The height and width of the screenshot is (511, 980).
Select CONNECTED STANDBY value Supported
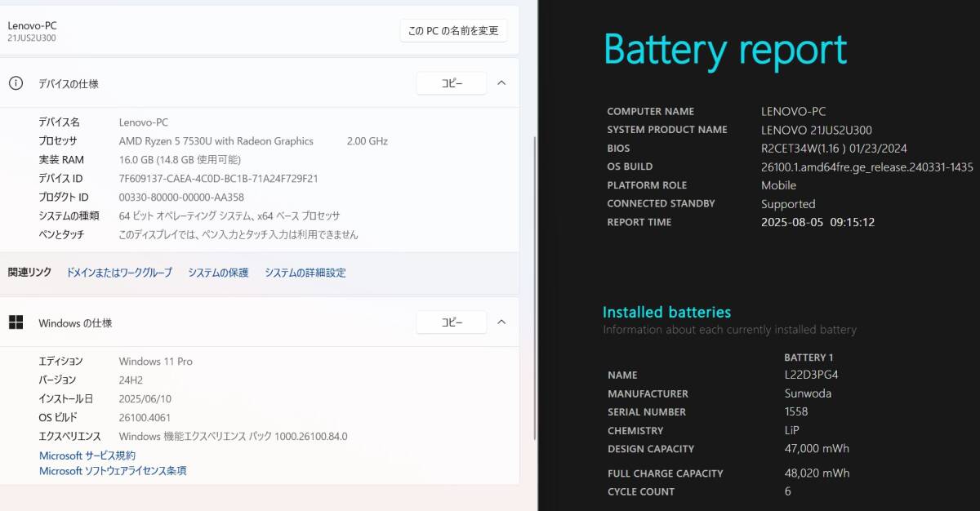tap(788, 204)
